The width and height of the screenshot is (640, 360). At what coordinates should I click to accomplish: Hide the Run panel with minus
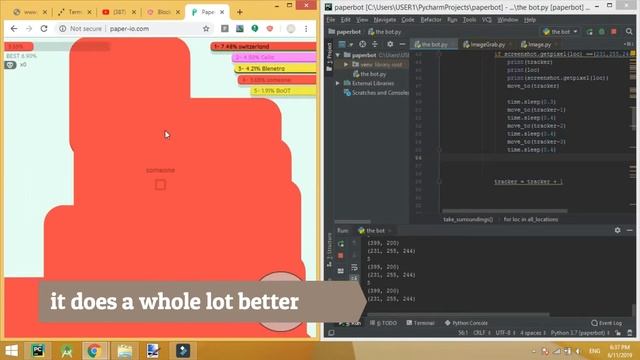coord(629,230)
